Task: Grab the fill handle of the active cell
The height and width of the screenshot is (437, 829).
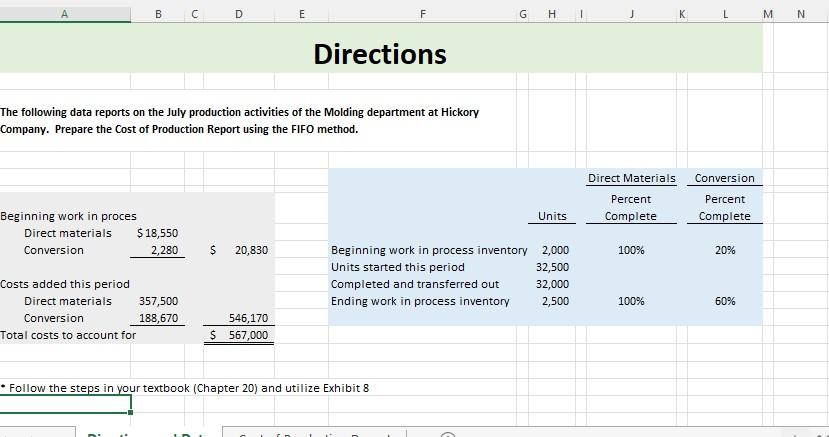Action: coord(131,413)
